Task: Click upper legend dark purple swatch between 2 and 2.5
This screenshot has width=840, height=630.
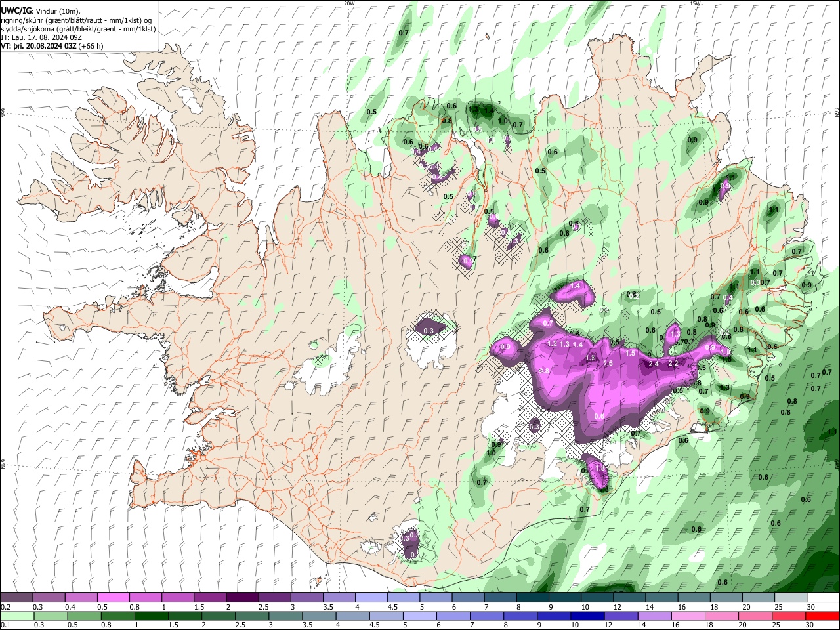Action: tap(242, 598)
